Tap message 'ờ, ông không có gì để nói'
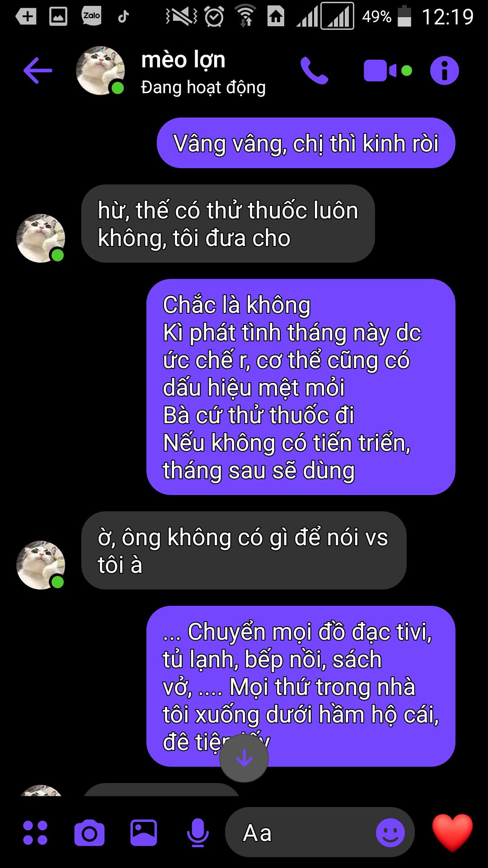The image size is (488, 868). (244, 551)
